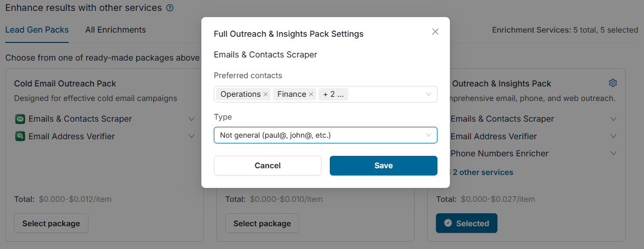Image resolution: width=644 pixels, height=249 pixels.
Task: Open the Full Outreach pack settings gear
Action: [x=613, y=83]
